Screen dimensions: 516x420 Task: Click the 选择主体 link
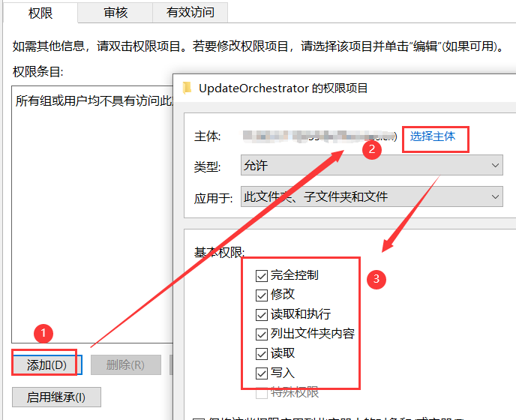point(433,136)
